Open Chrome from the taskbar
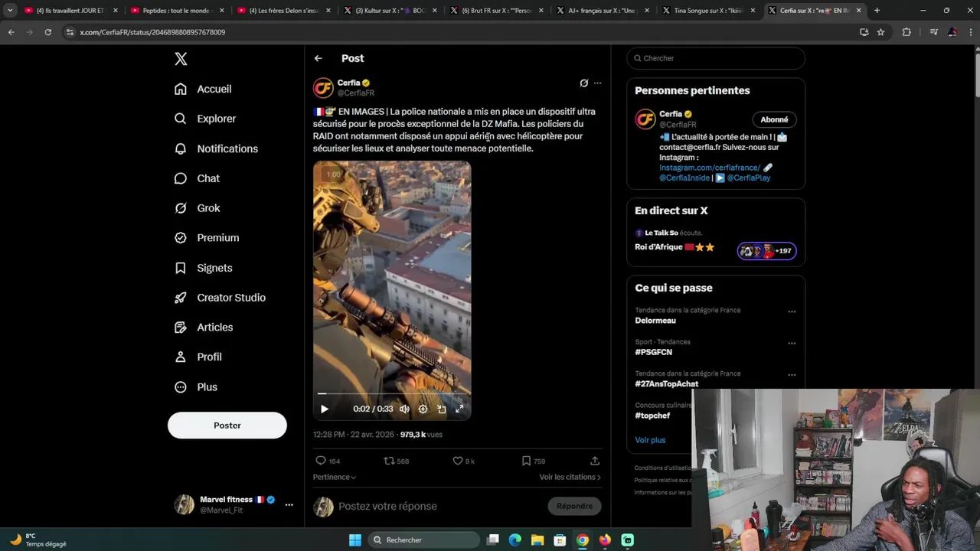Screen dimensions: 980x551 coord(583,540)
